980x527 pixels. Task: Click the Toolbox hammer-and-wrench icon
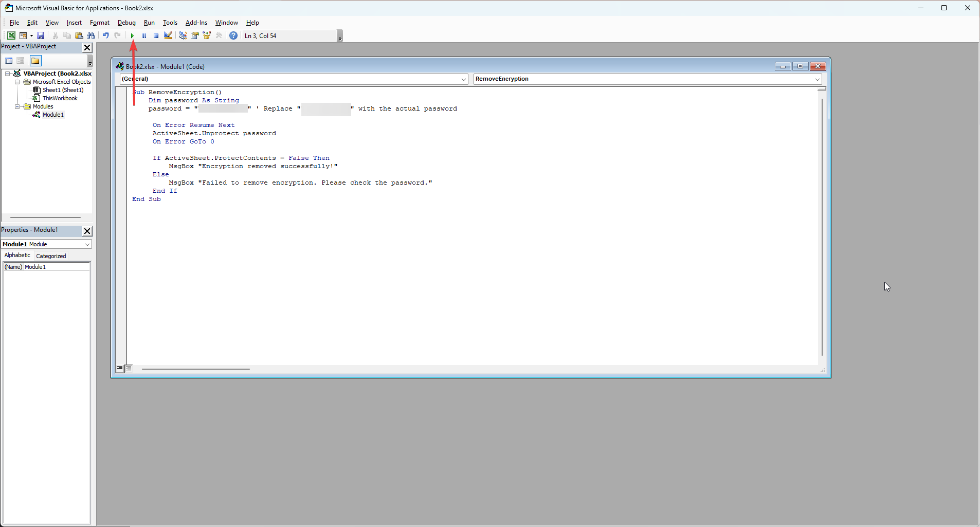coord(219,35)
